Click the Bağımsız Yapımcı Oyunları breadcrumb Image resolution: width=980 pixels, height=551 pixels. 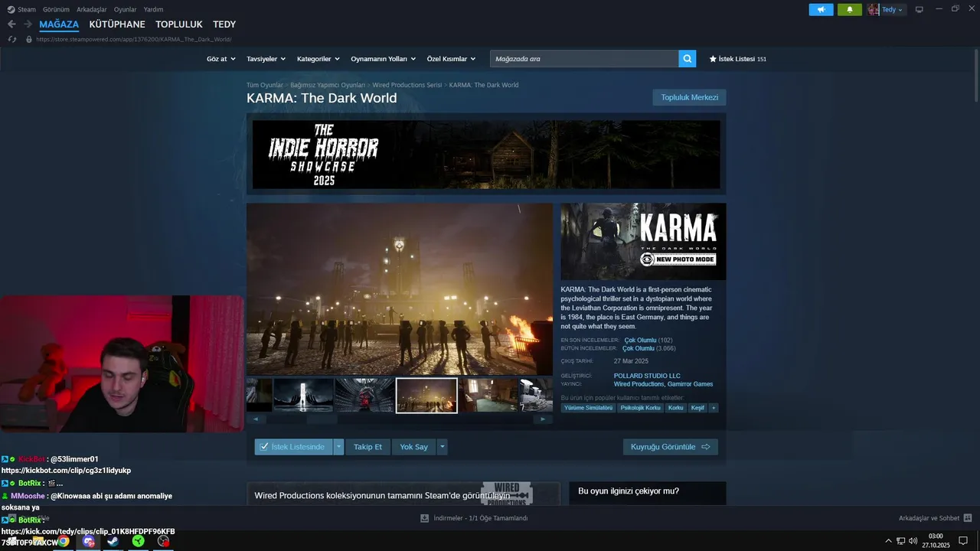coord(328,85)
